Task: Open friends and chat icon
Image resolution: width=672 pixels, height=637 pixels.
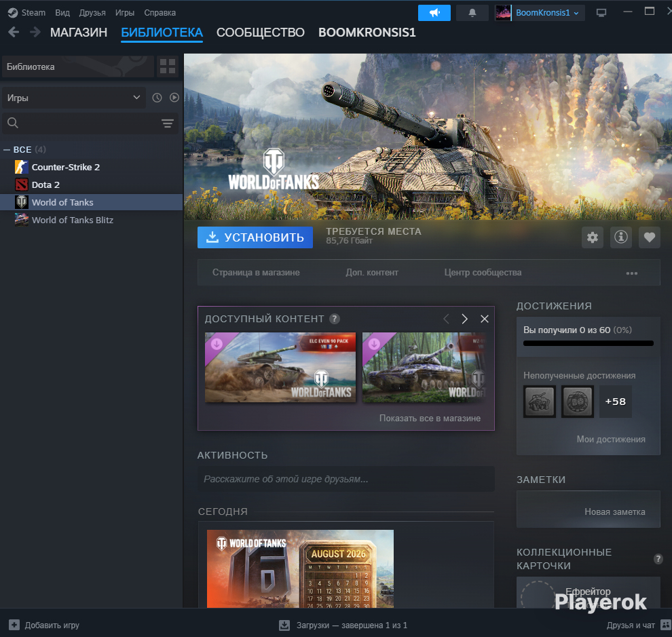Action: (666, 625)
